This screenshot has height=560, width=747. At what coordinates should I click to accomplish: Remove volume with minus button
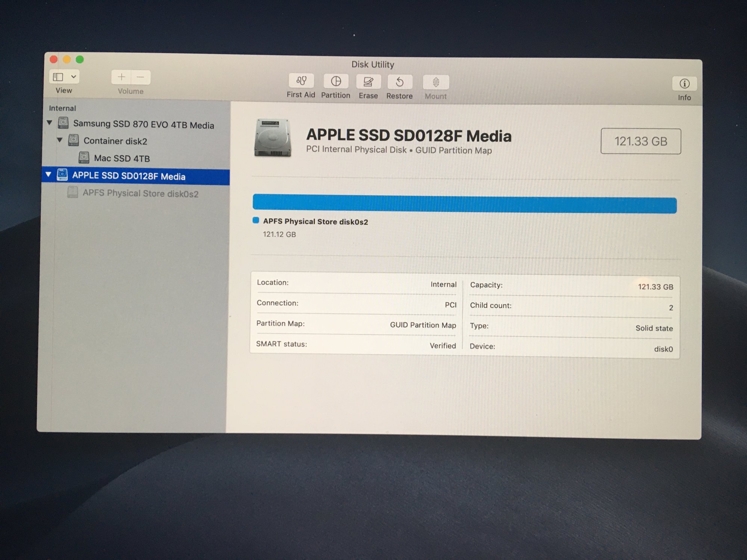(140, 77)
